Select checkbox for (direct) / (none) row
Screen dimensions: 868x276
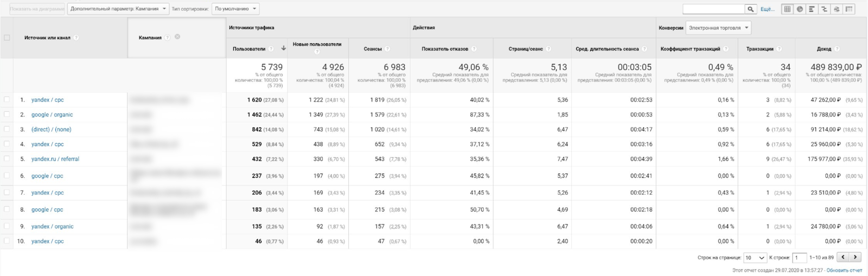tap(7, 129)
